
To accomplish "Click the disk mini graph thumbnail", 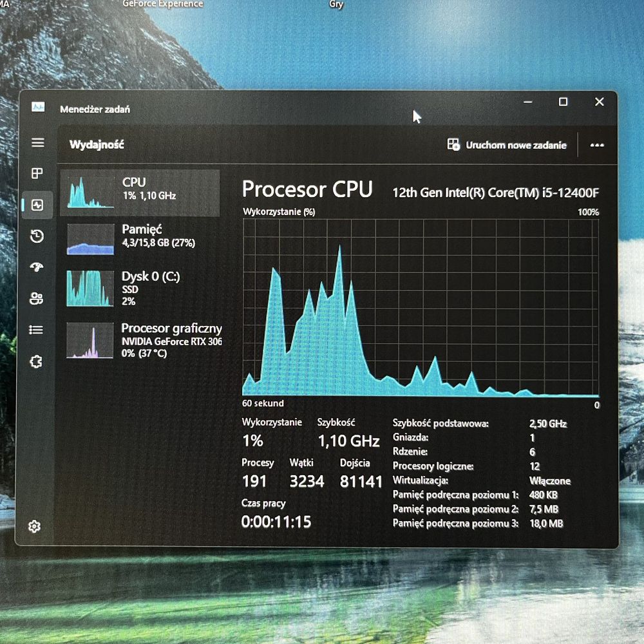I will pyautogui.click(x=90, y=289).
